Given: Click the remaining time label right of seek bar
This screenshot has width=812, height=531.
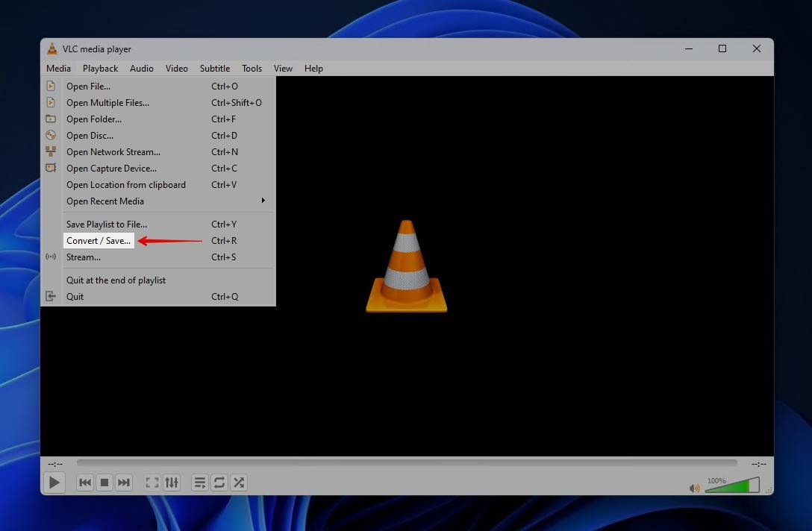Looking at the screenshot, I should click(759, 464).
